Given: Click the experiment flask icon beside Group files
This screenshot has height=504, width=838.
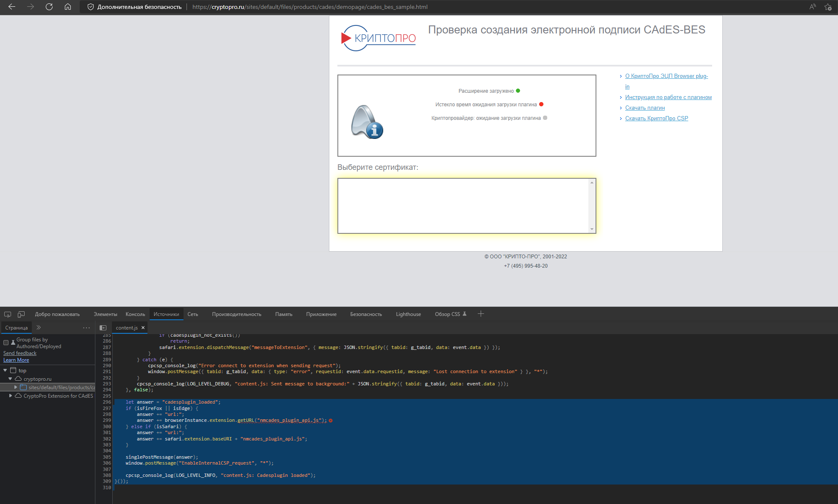Looking at the screenshot, I should [13, 342].
